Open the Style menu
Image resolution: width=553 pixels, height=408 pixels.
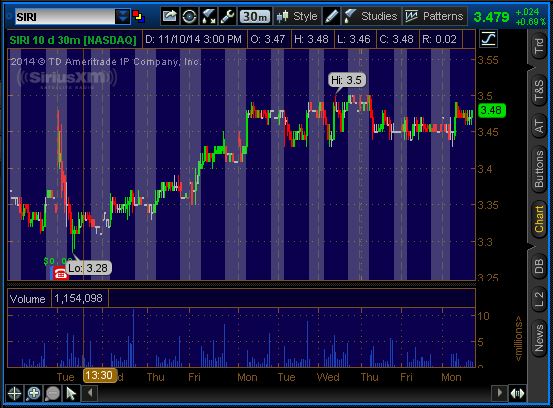(297, 17)
